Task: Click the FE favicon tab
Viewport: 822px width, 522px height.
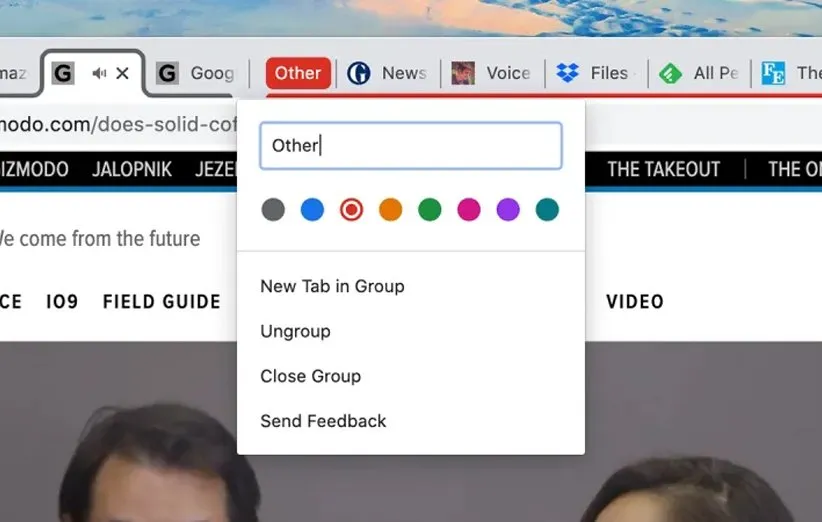Action: (x=773, y=73)
